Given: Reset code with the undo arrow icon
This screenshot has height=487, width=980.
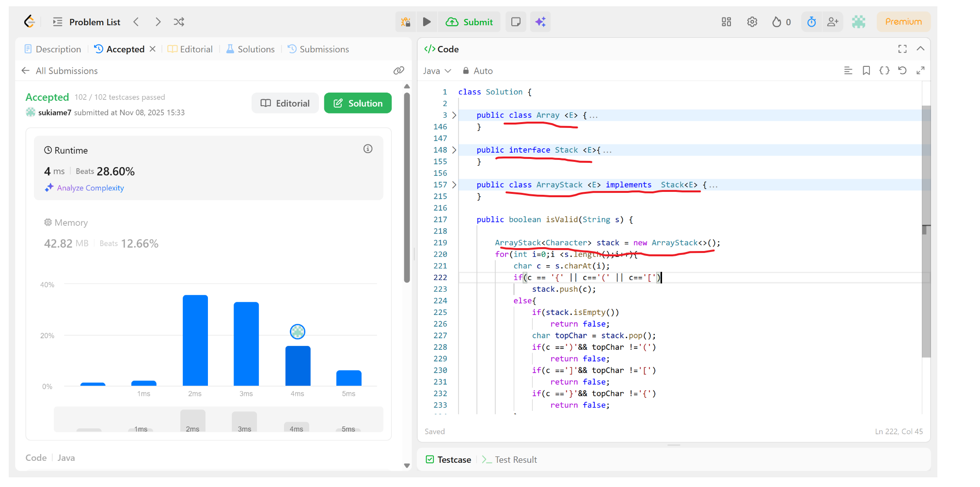Looking at the screenshot, I should (x=902, y=71).
